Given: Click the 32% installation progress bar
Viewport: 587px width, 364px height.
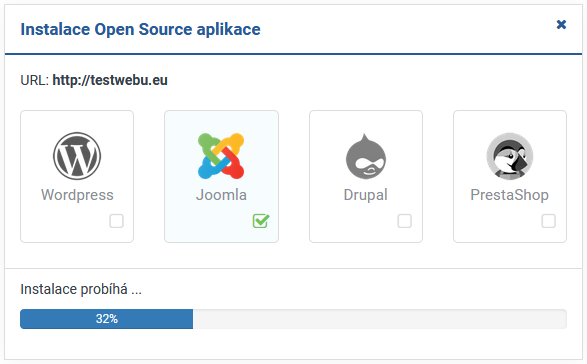Looking at the screenshot, I should coord(293,319).
